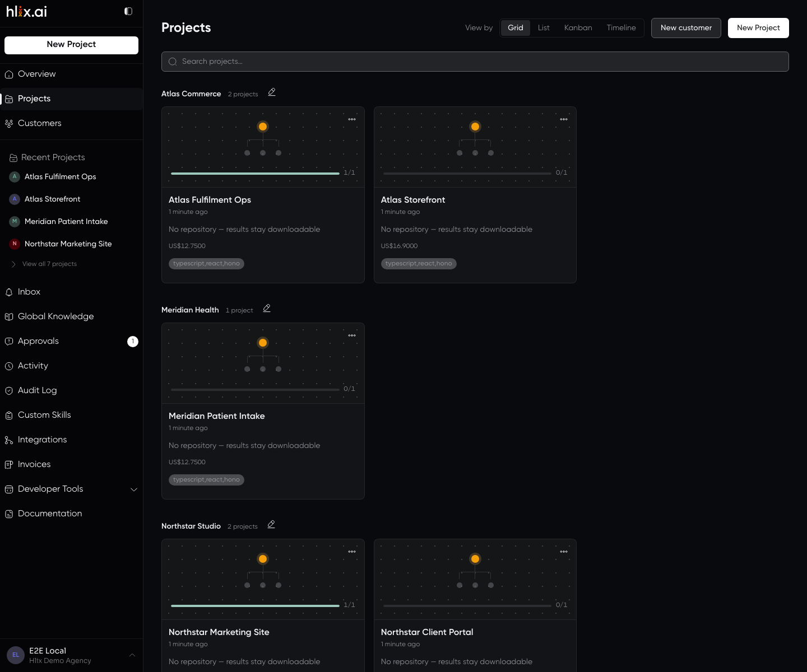Switch to Kanban view
Viewport: 807px width, 672px height.
click(x=578, y=28)
